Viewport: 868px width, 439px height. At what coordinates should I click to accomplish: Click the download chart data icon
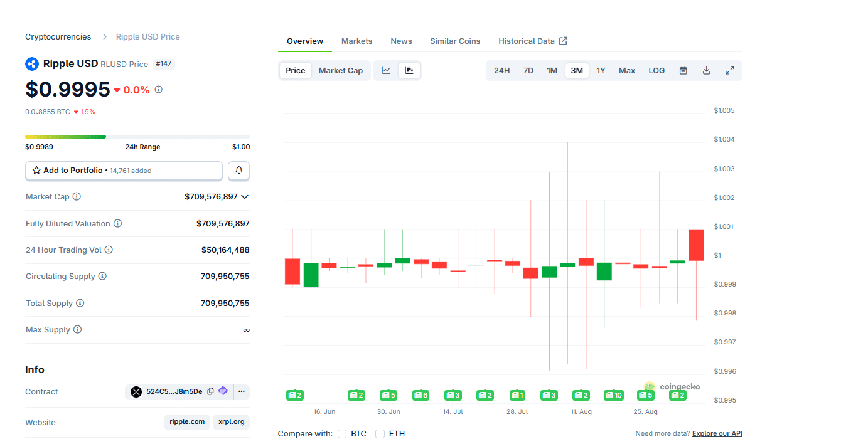point(706,71)
